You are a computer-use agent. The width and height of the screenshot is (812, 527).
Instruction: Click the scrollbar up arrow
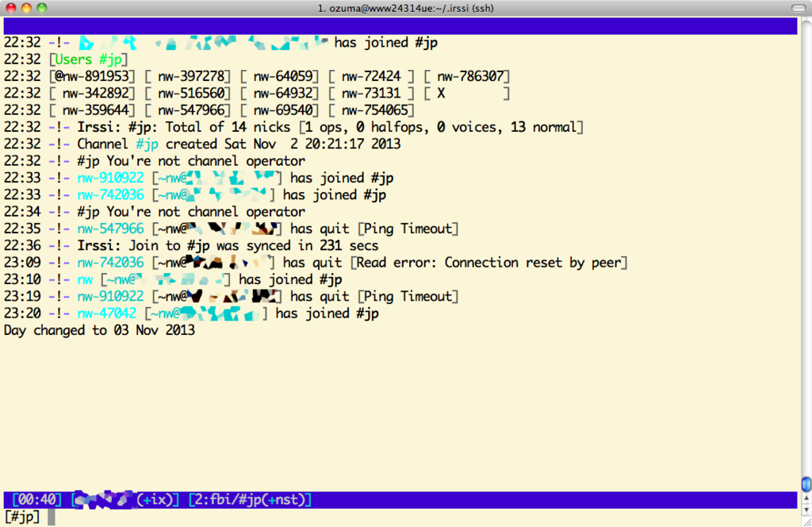tap(806, 498)
